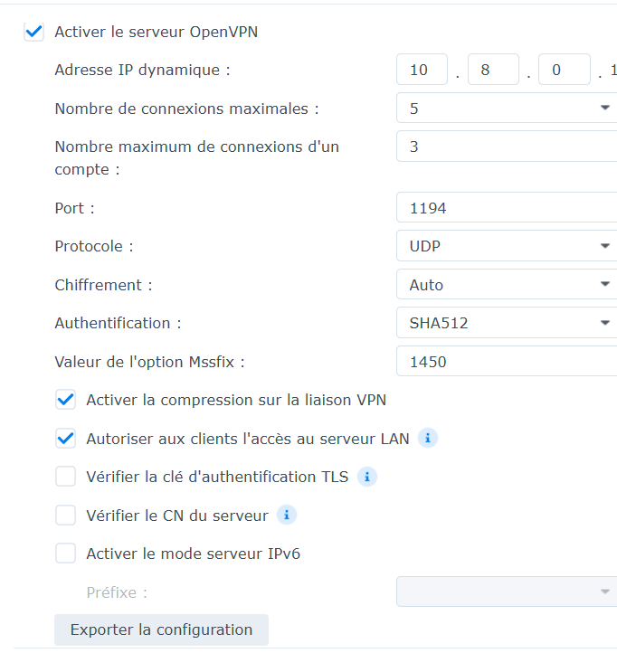Click info icon next to Vérifier le CN
The height and width of the screenshot is (672, 617).
[x=287, y=516]
